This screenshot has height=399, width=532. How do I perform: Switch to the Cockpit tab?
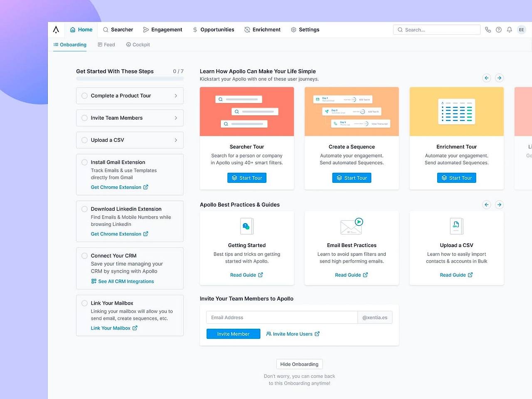pos(138,44)
